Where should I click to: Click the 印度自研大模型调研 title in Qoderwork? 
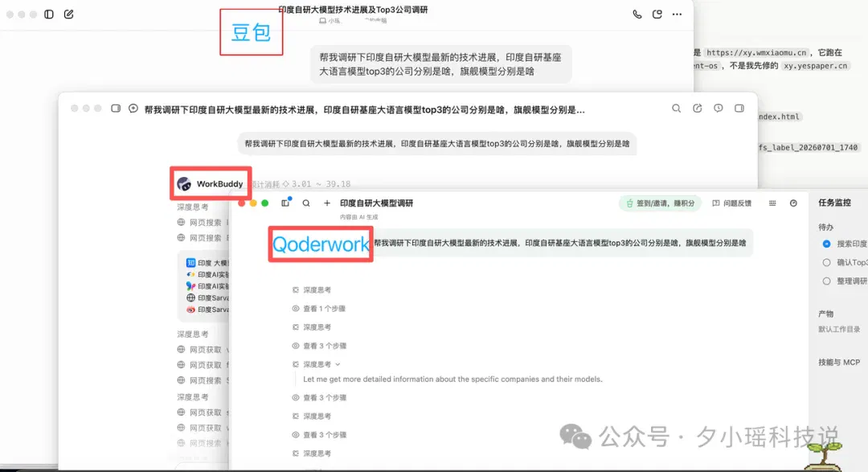point(376,203)
